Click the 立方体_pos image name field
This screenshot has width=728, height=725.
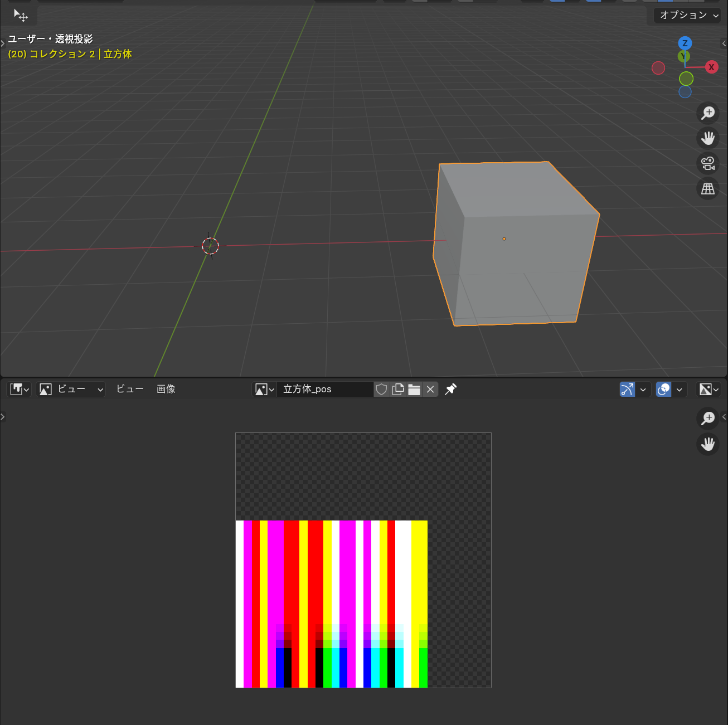click(325, 389)
